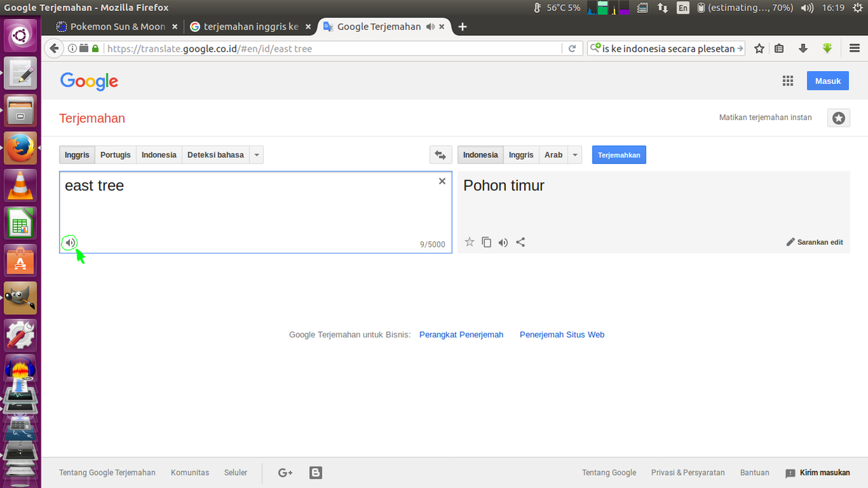Viewport: 868px width, 488px height.
Task: Open the phrasebook star button
Action: 839,118
